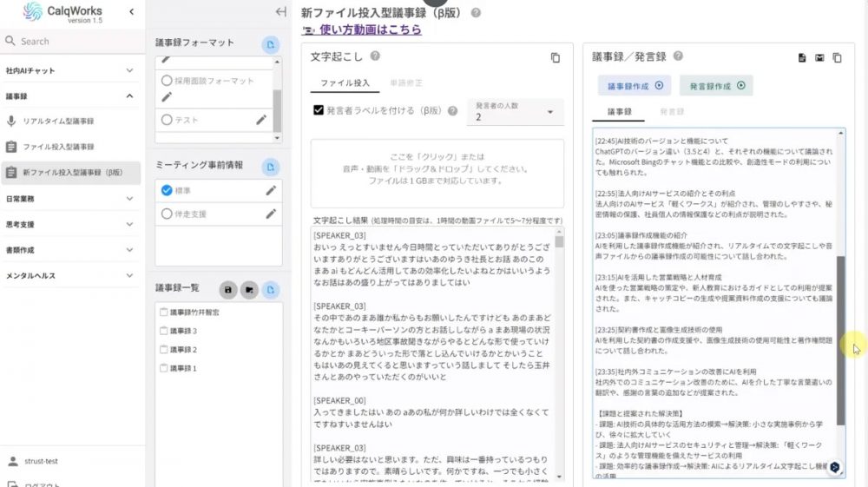The width and height of the screenshot is (868, 487).
Task: Select the テスト format radio option
Action: click(x=167, y=120)
